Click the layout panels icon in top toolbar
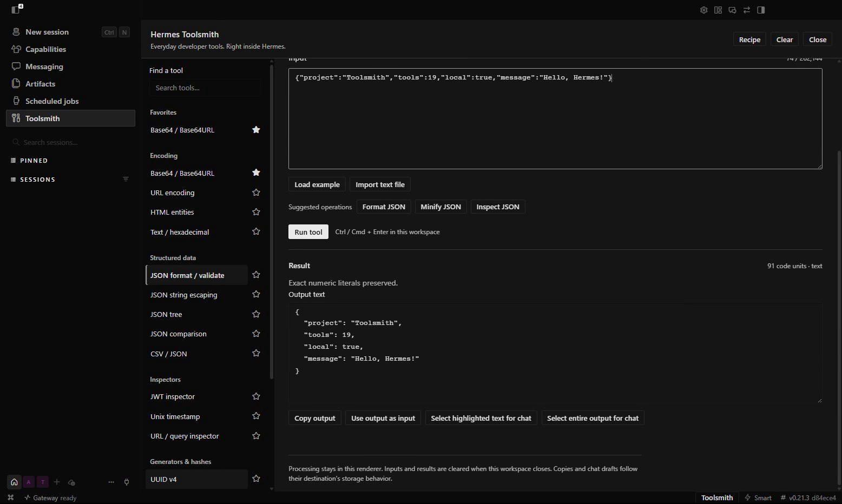The image size is (842, 504). (x=718, y=10)
